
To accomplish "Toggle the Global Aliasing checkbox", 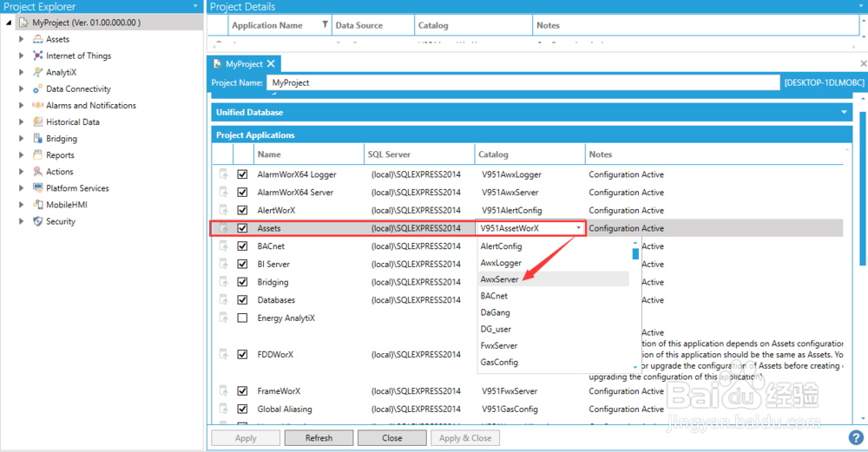I will (242, 409).
